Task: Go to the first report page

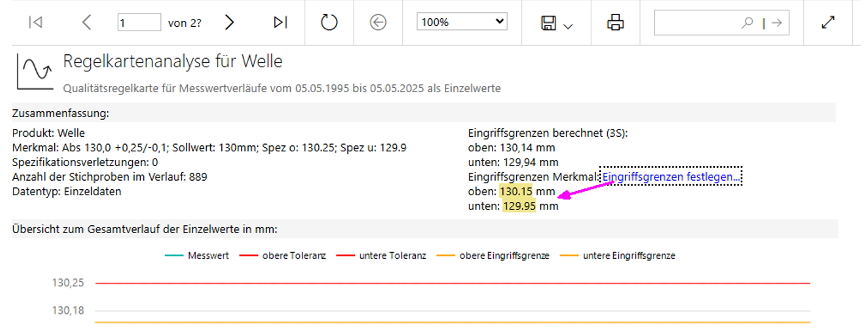Action: click(36, 23)
